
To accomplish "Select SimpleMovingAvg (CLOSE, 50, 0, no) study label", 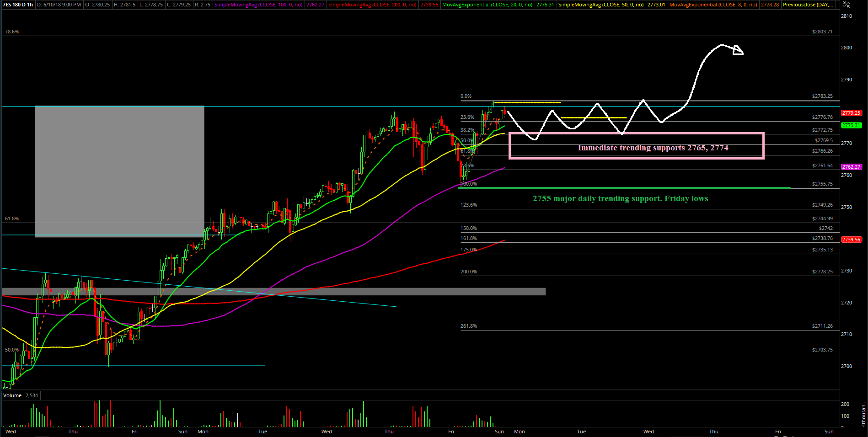I will click(x=601, y=5).
